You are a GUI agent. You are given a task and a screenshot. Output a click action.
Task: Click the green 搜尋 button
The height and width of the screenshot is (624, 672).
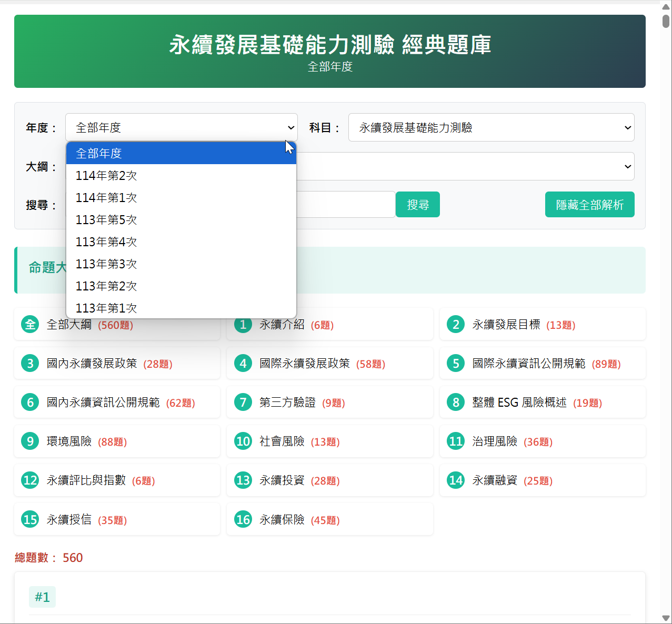(x=418, y=205)
